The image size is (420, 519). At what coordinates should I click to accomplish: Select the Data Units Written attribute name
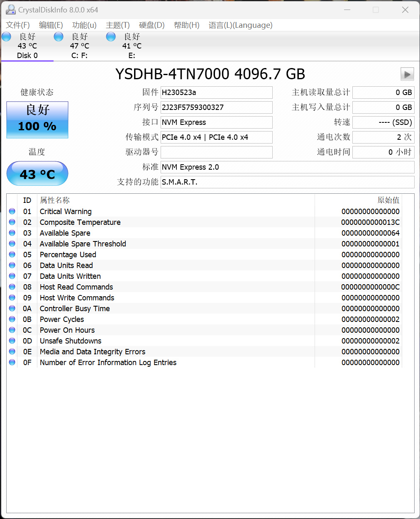point(70,276)
